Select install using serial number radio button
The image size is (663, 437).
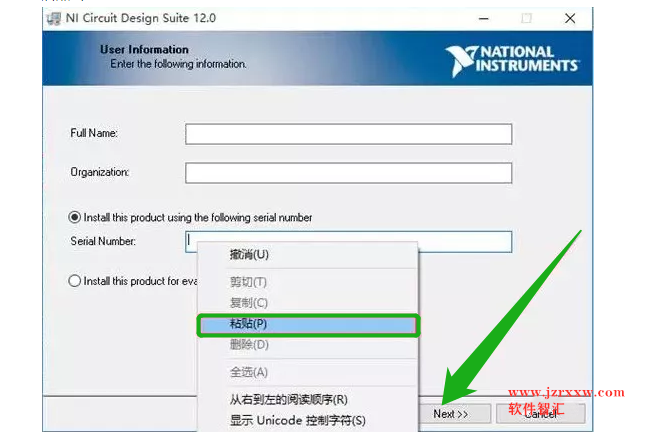coord(74,217)
